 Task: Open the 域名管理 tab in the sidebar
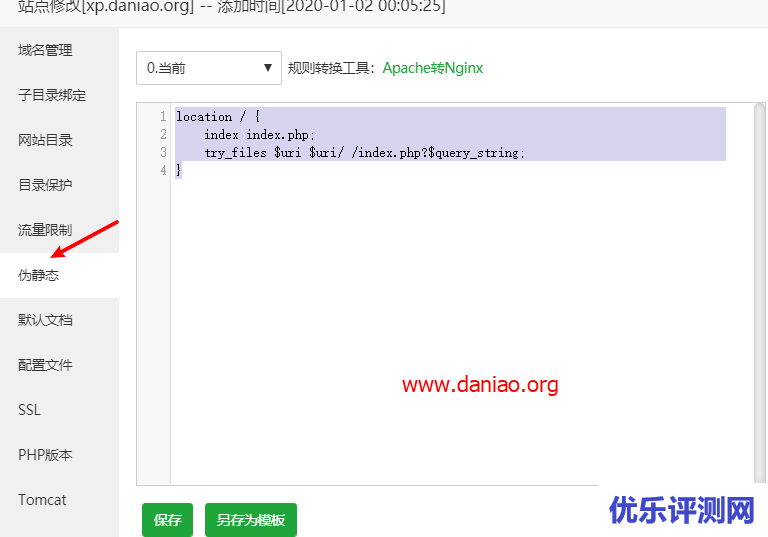pyautogui.click(x=46, y=50)
